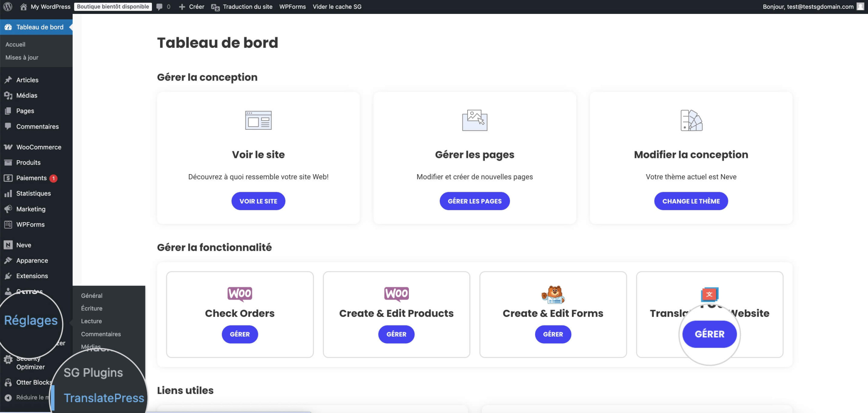Screen dimensions: 868x413
Task: Click the WordPress logo in admin bar
Action: [7, 6]
